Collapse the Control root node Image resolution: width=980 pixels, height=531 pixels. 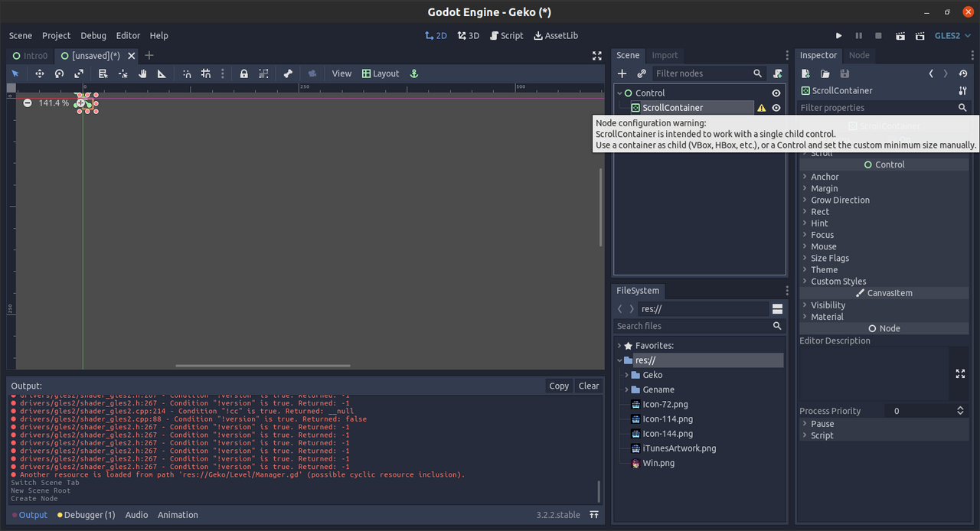(620, 93)
